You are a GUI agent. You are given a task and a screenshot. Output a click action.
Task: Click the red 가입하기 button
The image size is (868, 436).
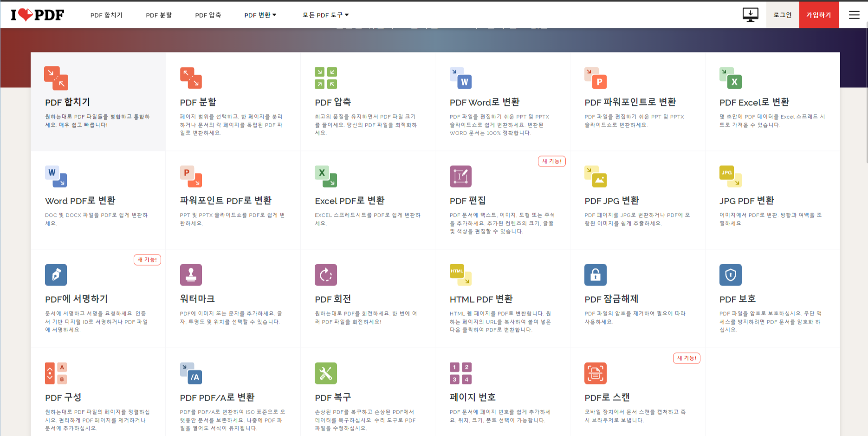819,14
